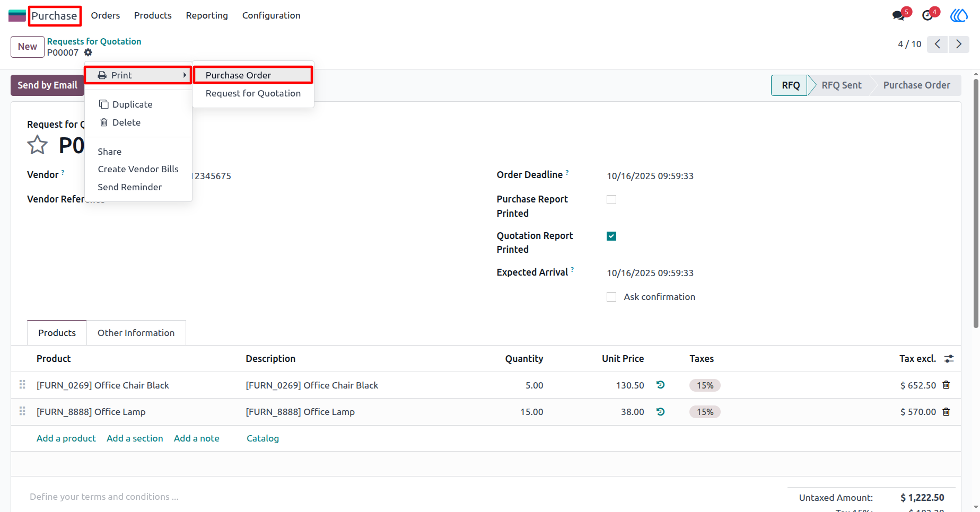Delete the Office Chair Black line

click(x=946, y=385)
